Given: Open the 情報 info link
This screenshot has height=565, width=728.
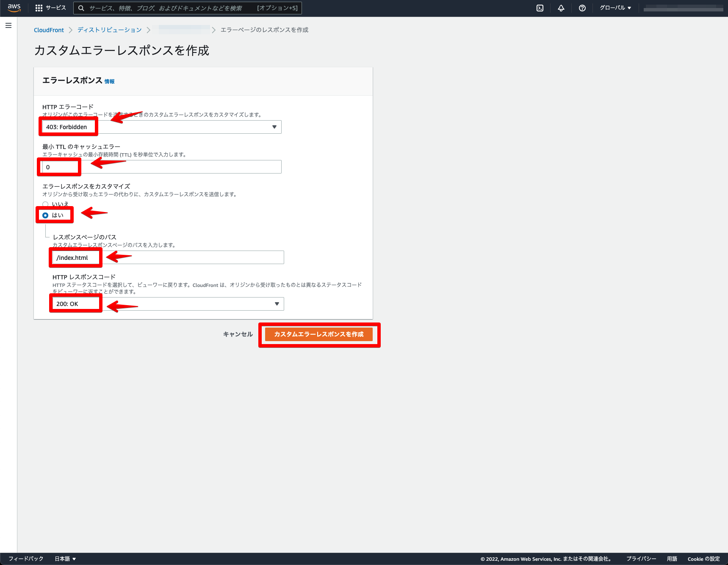Looking at the screenshot, I should click(x=109, y=81).
